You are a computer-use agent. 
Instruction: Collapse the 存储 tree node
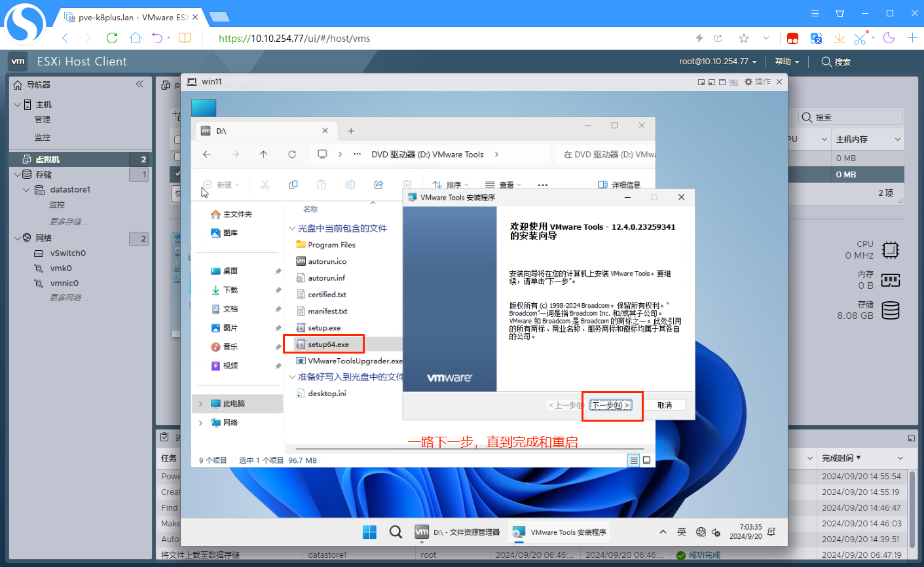coord(17,175)
